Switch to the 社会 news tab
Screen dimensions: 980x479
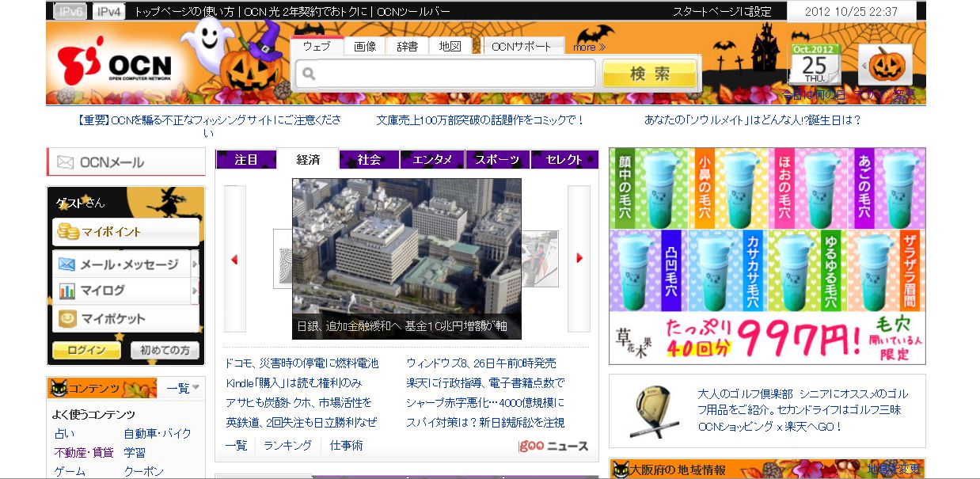370,159
